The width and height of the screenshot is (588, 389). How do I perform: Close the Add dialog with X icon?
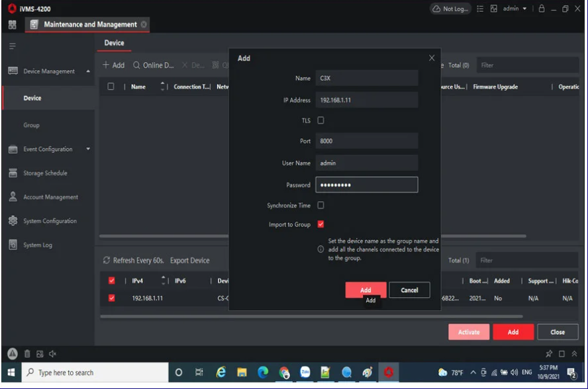[x=432, y=58]
